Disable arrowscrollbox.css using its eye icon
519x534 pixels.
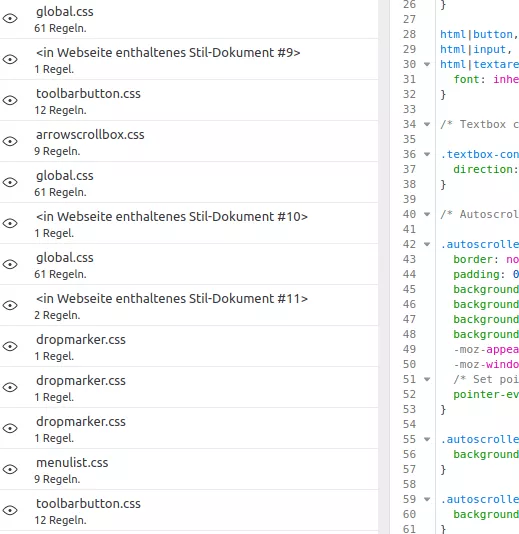[x=10, y=141]
